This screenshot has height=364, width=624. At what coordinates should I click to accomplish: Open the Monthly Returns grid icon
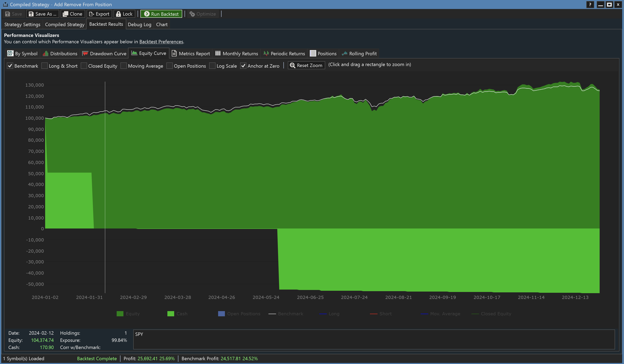[218, 53]
